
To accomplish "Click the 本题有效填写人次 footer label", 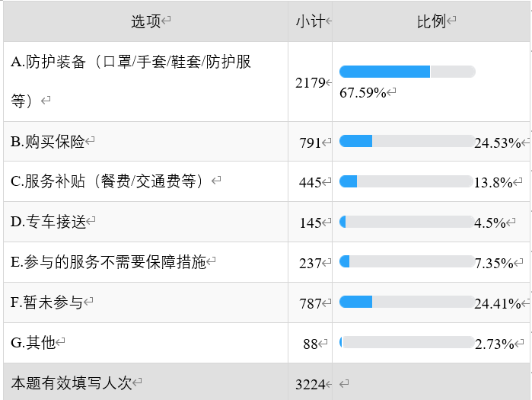I will pos(72,383).
